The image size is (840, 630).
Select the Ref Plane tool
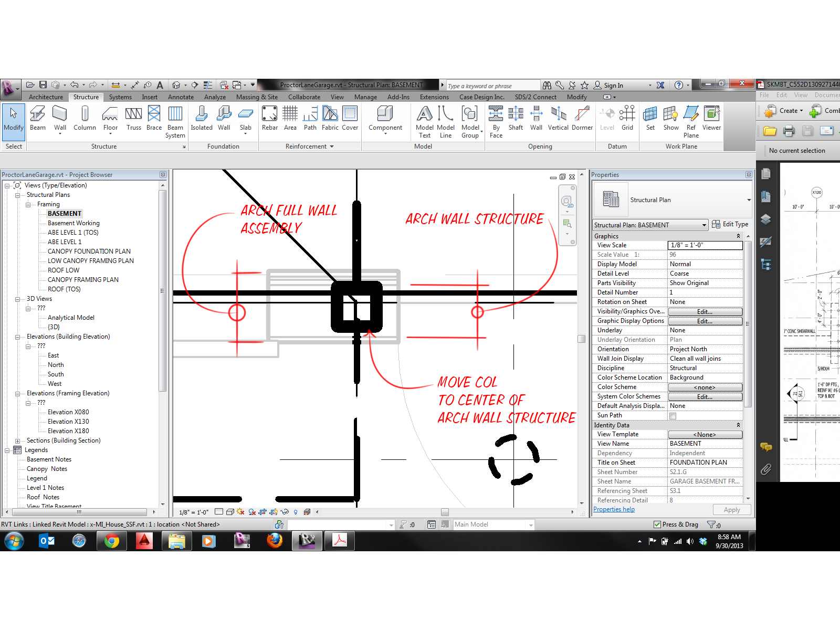(691, 121)
